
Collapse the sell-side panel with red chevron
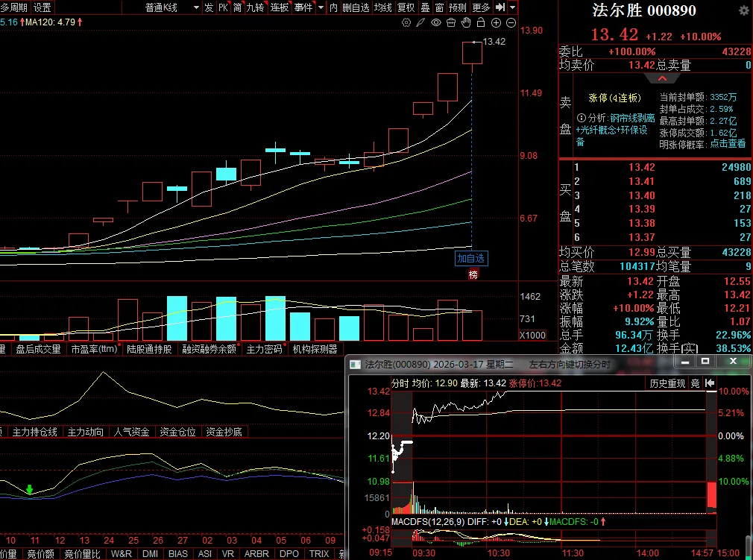662,79
